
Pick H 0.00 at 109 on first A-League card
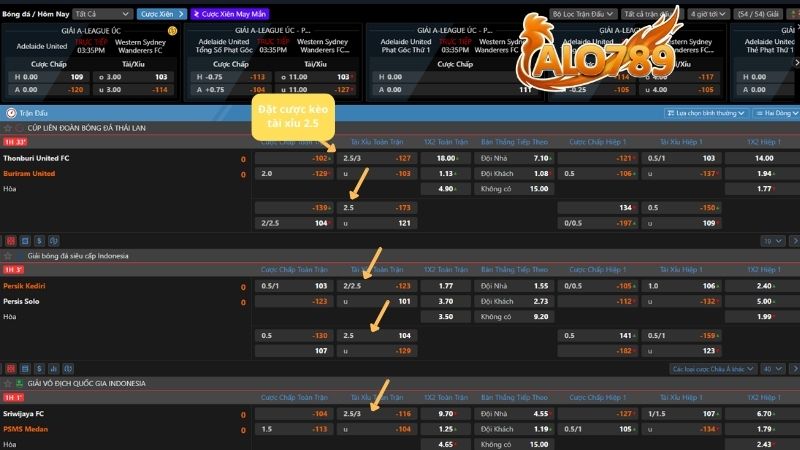coord(48,77)
